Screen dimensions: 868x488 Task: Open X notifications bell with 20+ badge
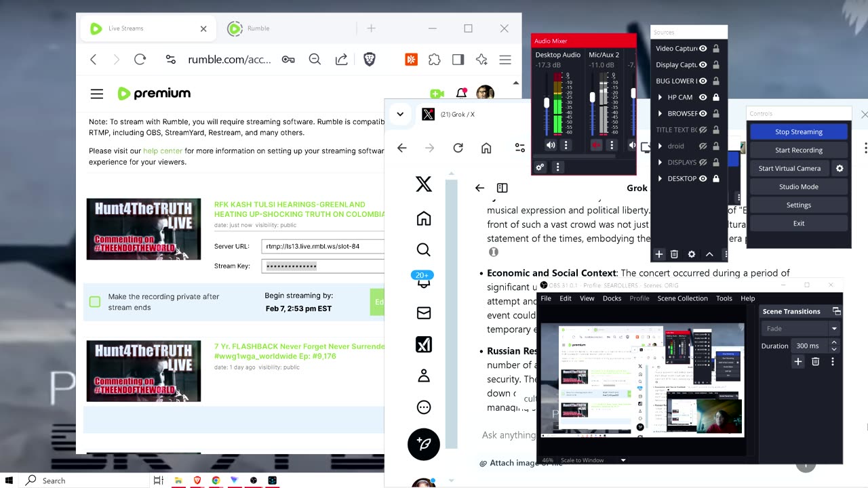tap(423, 279)
